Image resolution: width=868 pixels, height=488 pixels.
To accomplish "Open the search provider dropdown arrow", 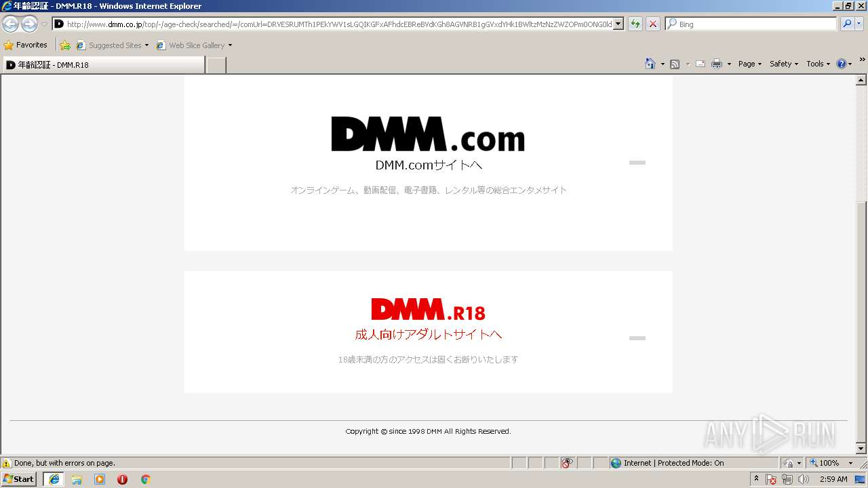I will (859, 24).
